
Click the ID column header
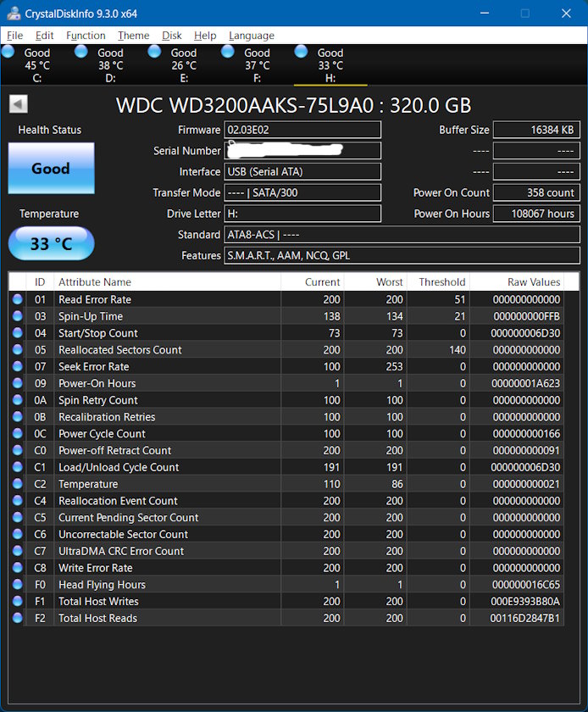(40, 282)
